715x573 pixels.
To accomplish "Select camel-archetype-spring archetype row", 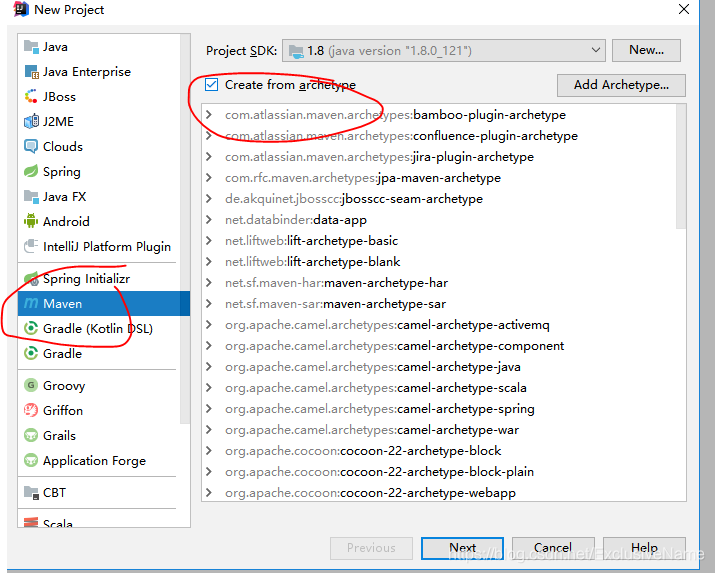I will (439, 408).
